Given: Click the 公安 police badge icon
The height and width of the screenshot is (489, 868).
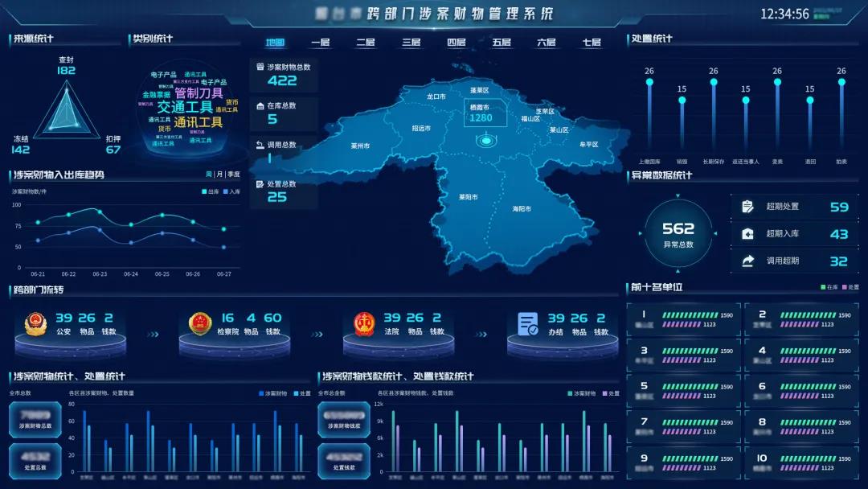Looking at the screenshot, I should 35,324.
